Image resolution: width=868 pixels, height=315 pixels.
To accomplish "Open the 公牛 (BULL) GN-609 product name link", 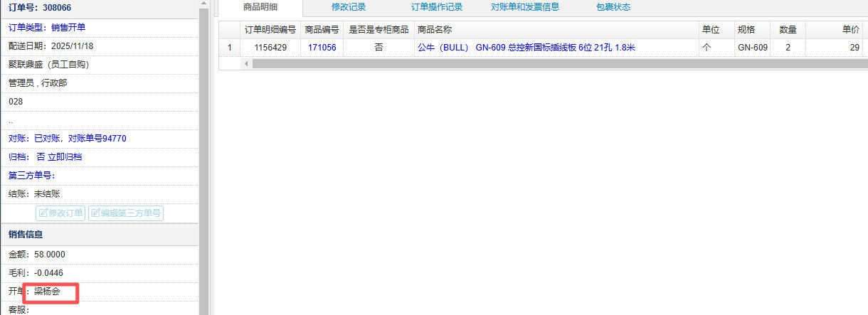I will click(x=526, y=48).
